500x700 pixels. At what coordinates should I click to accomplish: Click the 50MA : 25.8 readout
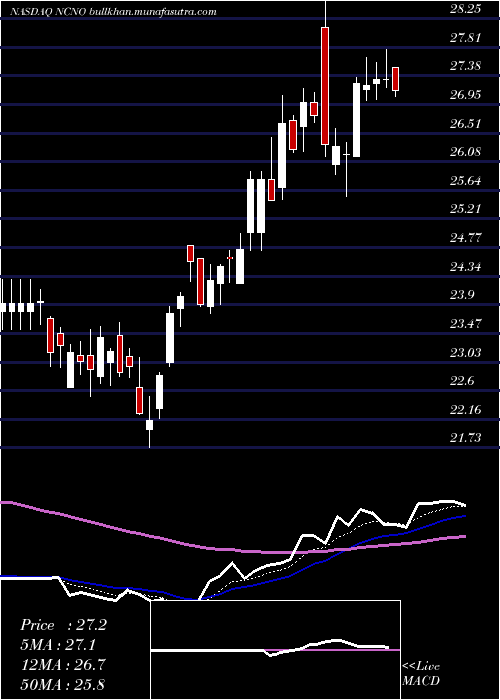pos(63,685)
